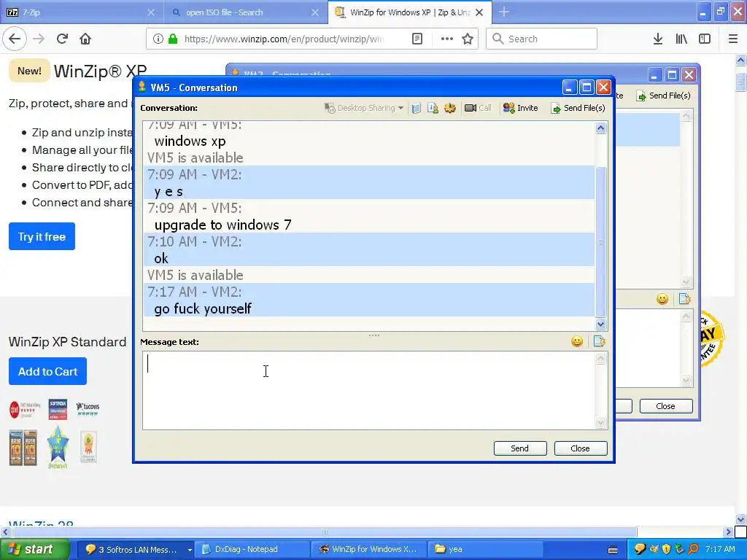
Task: Send the message in VM5 conversation
Action: tap(519, 448)
